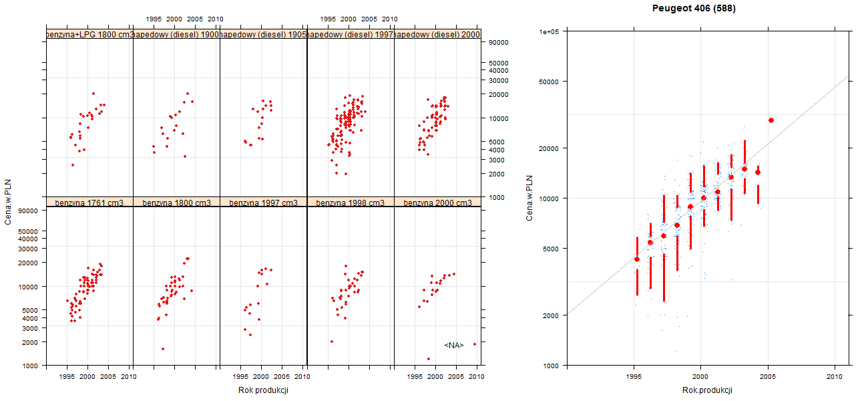
Task: Click the "<NA>" label in the benzyna 2000 panel
Action: tap(454, 345)
